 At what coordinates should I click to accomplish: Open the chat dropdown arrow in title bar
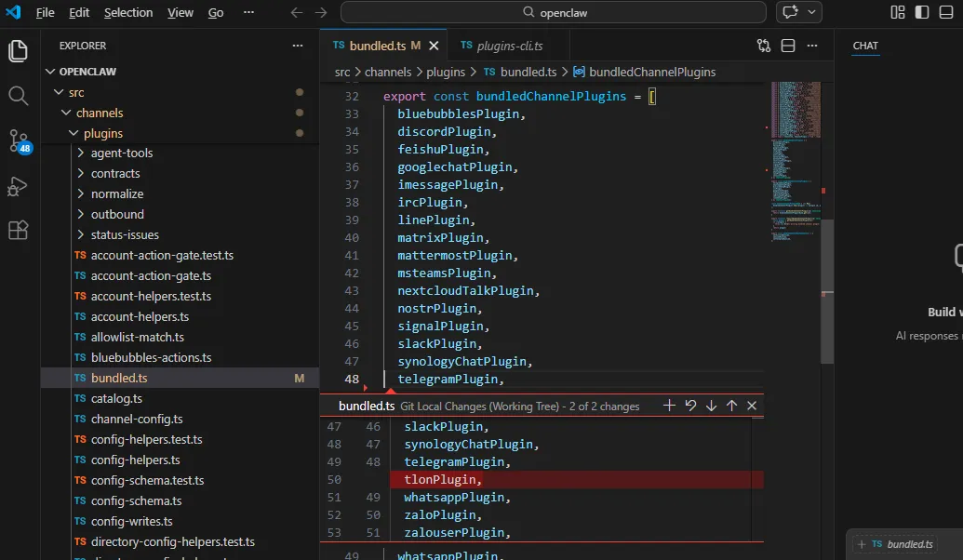click(x=812, y=12)
